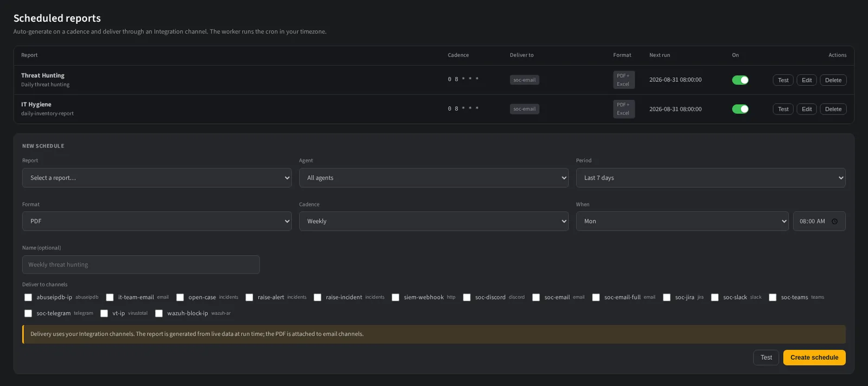The height and width of the screenshot is (386, 868).
Task: Expand the Cadence dropdown set to Weekly
Action: 433,221
